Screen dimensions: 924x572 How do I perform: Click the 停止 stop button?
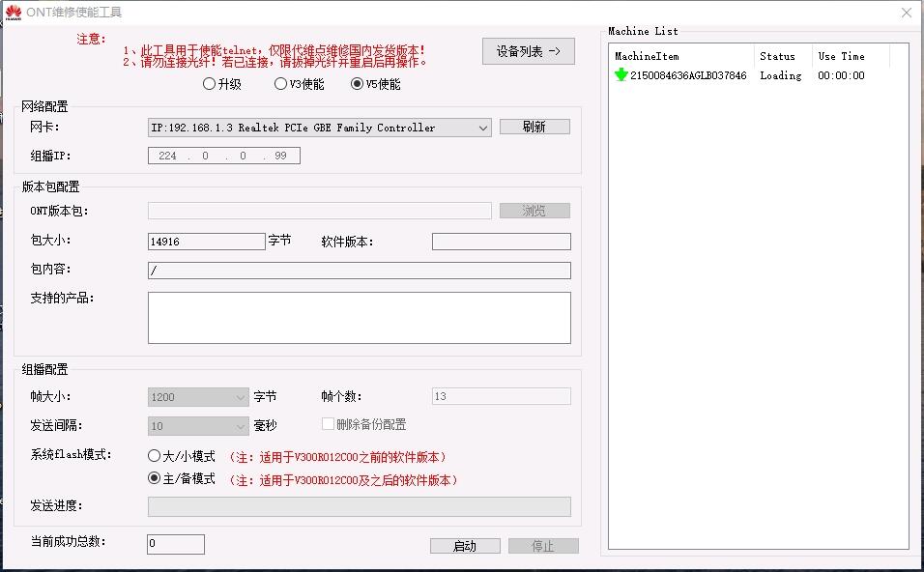tap(543, 546)
